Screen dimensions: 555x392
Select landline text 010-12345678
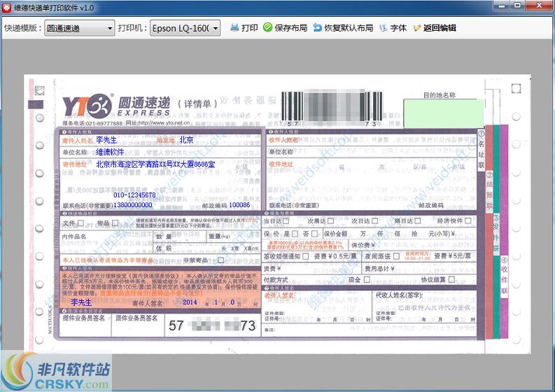(x=134, y=195)
